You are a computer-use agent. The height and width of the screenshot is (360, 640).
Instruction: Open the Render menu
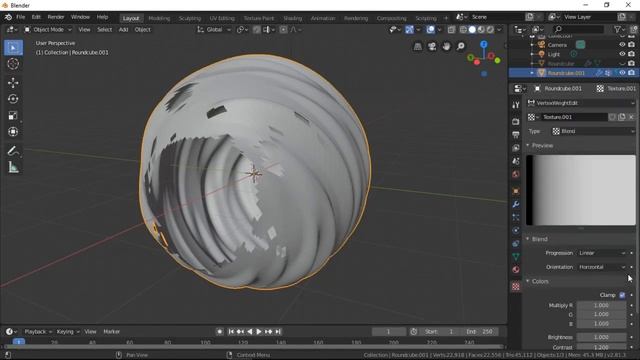[56, 17]
